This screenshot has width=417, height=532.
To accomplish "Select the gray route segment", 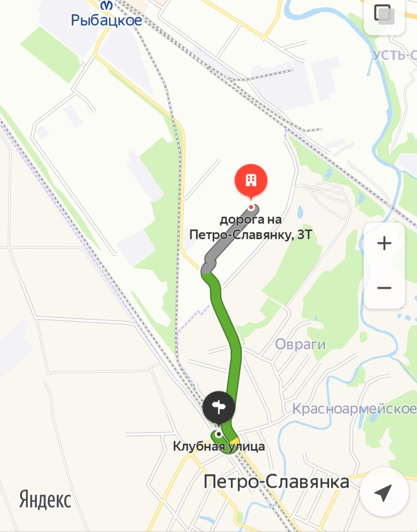I will pos(230,239).
